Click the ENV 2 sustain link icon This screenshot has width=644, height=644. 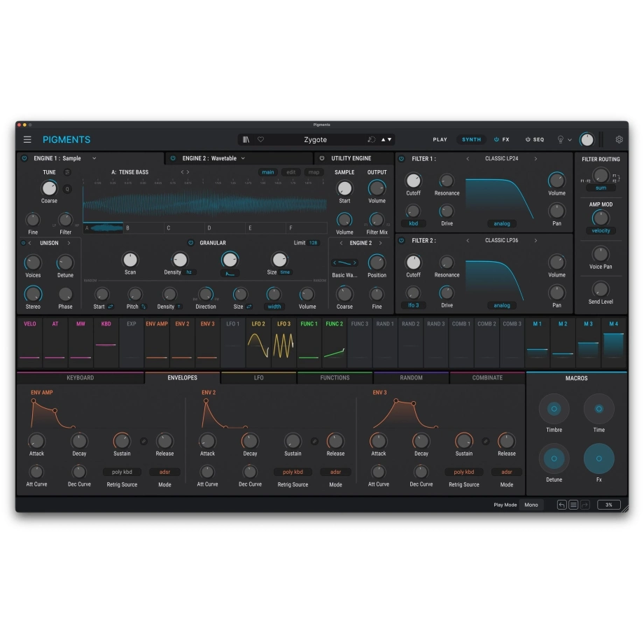(314, 441)
